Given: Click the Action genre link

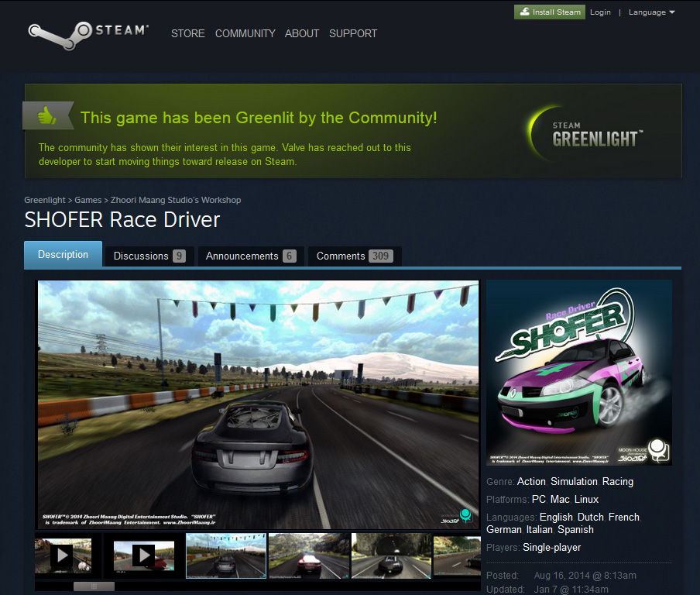Looking at the screenshot, I should [531, 482].
